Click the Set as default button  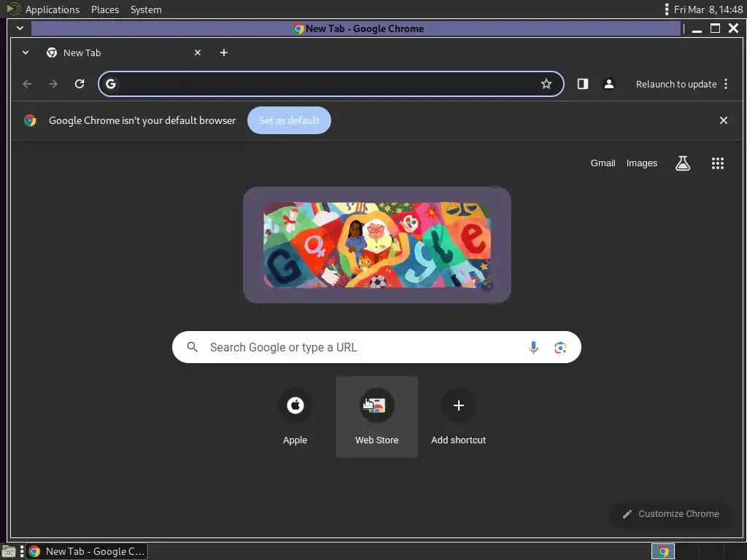tap(289, 120)
